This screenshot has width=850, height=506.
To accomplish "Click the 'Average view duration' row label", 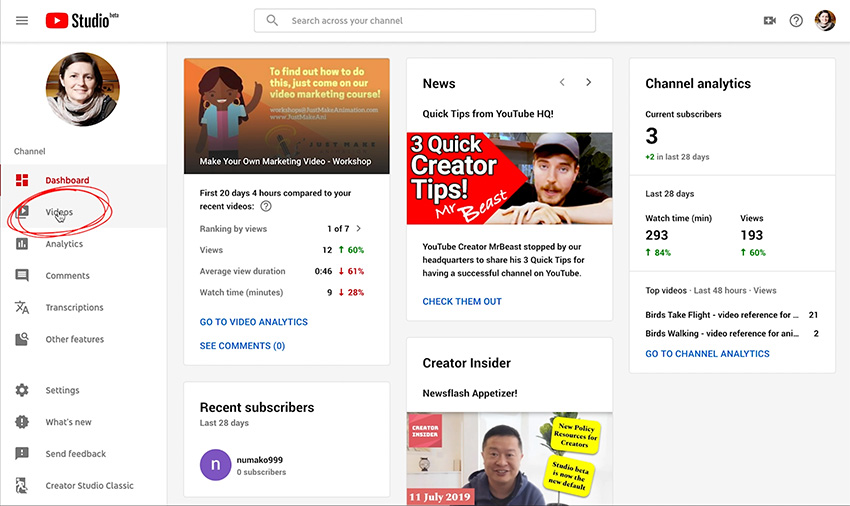I will [242, 271].
